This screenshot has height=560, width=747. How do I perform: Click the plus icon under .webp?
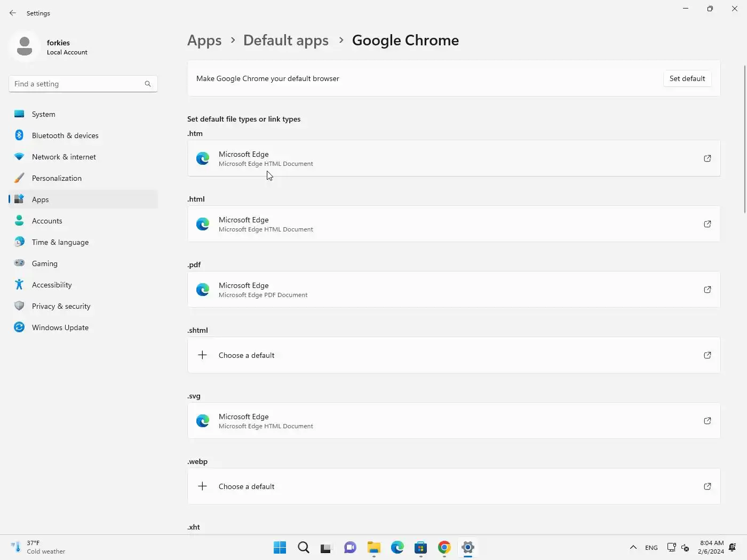point(203,486)
